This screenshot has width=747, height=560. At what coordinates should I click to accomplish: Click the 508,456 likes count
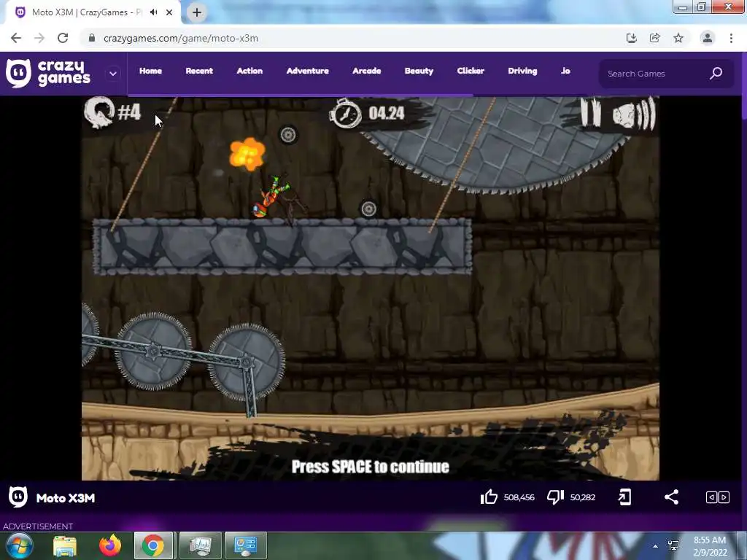point(519,497)
